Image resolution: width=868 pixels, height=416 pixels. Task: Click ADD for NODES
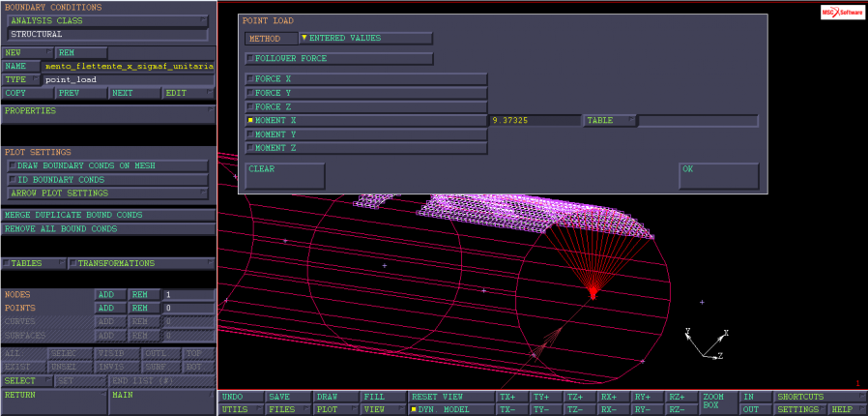111,295
